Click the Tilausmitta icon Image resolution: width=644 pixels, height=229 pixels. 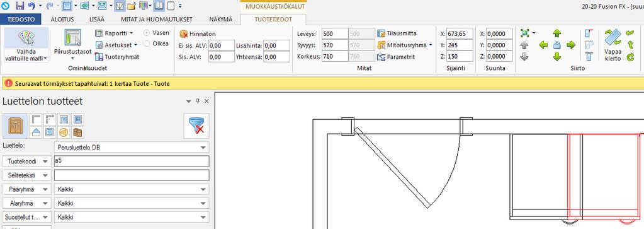click(x=381, y=33)
